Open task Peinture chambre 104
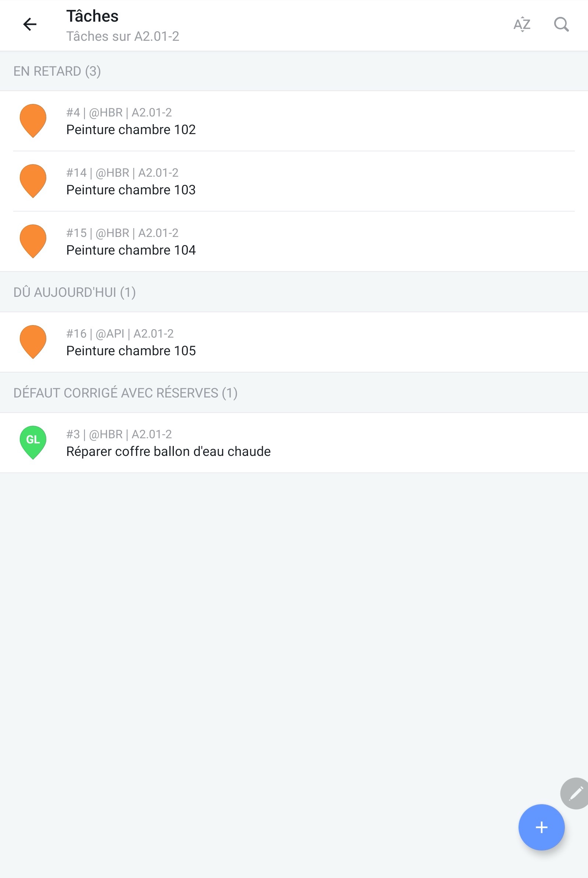 click(x=294, y=241)
